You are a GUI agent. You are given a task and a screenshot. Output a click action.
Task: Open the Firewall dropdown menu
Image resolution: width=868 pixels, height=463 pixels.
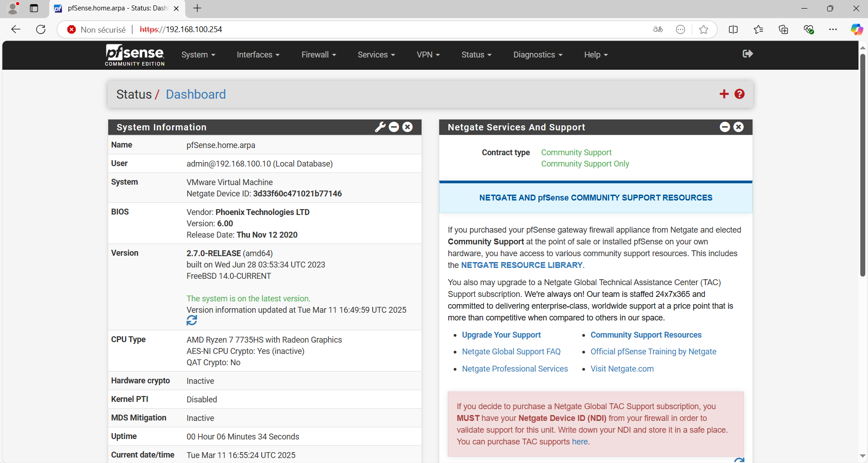tap(318, 54)
